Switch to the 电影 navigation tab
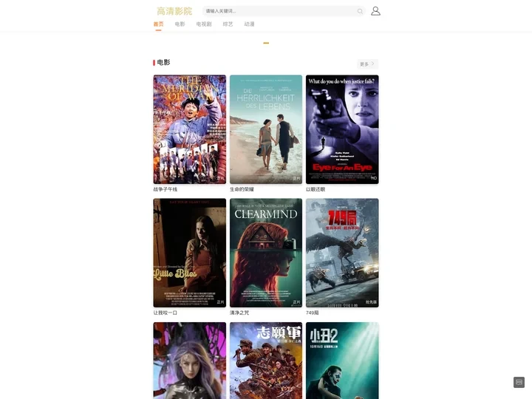The image size is (532, 399). [180, 24]
